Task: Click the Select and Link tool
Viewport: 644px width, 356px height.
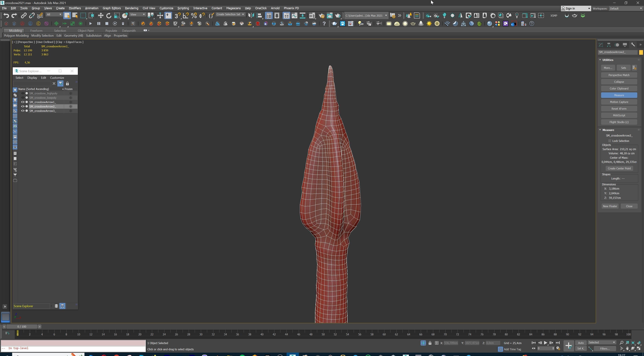Action: (23, 15)
